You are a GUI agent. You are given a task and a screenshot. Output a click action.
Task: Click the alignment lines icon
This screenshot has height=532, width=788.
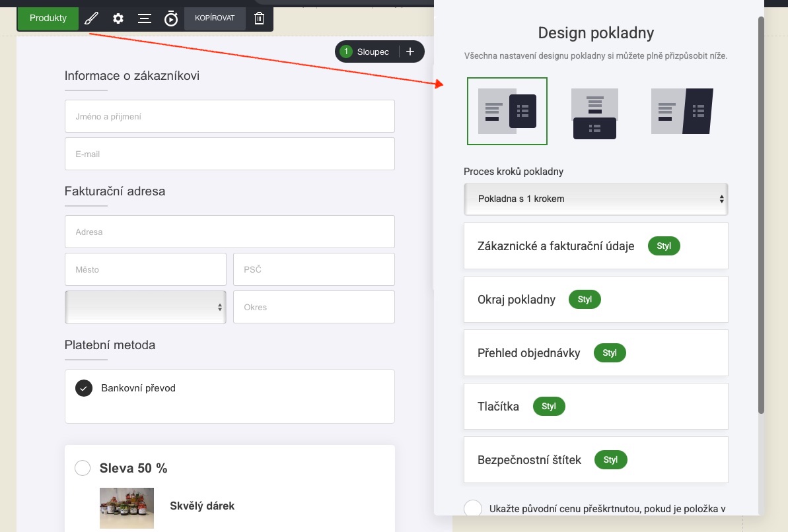click(145, 18)
